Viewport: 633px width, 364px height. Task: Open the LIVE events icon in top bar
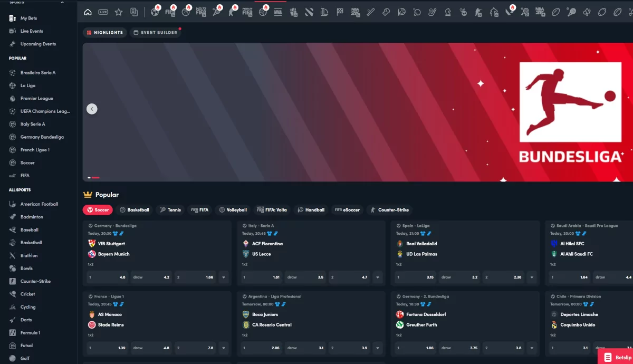(103, 12)
